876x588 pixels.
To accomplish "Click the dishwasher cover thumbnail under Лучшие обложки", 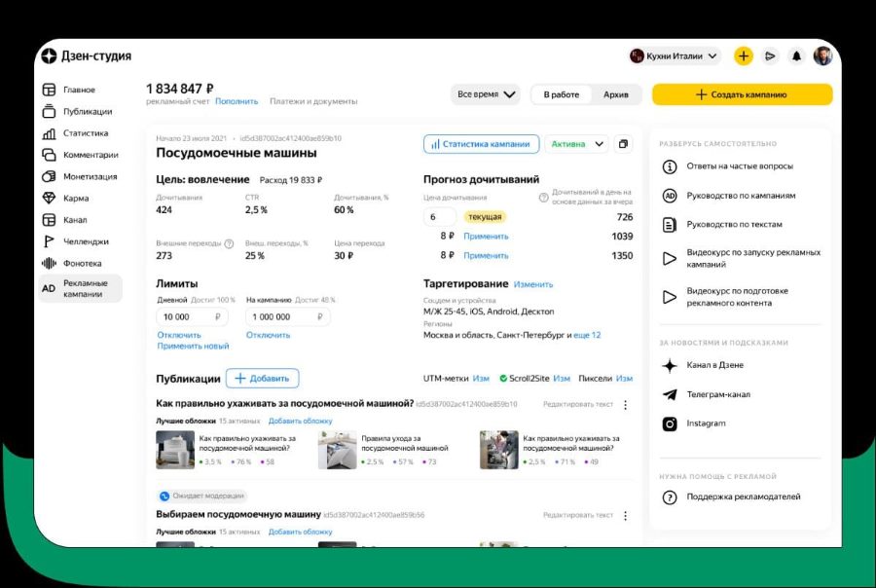I will (x=173, y=452).
